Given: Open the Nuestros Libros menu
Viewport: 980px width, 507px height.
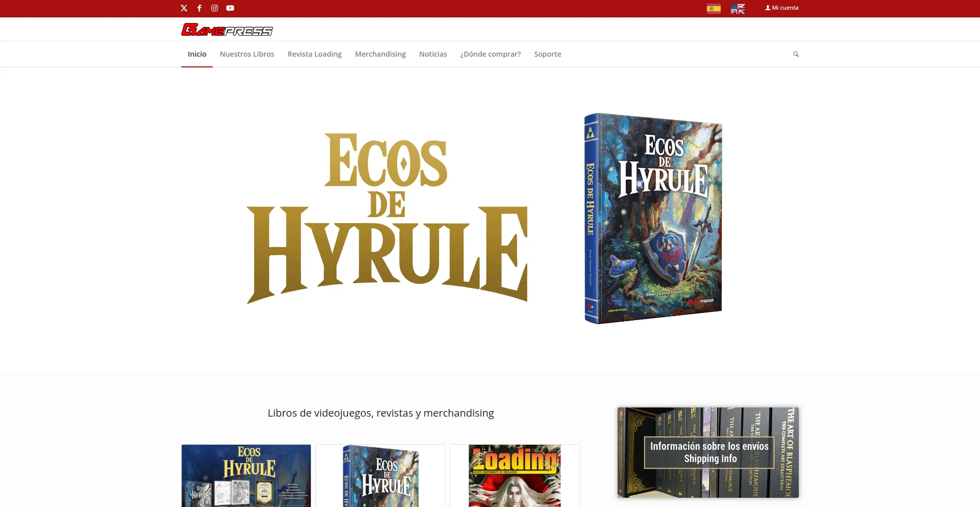Looking at the screenshot, I should click(247, 54).
